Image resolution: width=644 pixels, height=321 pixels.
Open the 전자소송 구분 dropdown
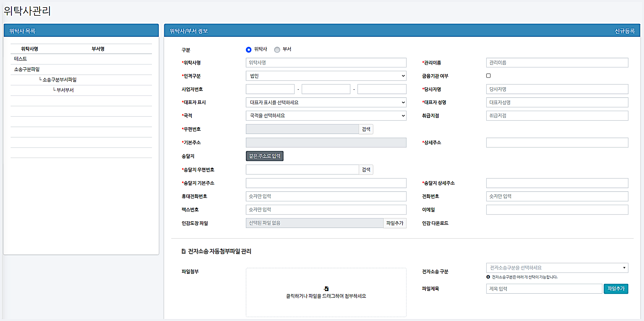557,268
